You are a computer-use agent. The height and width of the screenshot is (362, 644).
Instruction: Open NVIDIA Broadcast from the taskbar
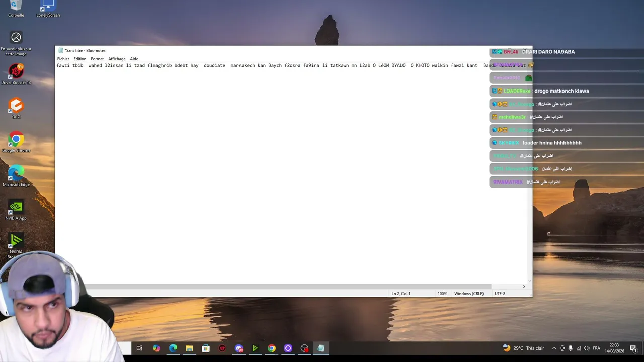(x=255, y=348)
